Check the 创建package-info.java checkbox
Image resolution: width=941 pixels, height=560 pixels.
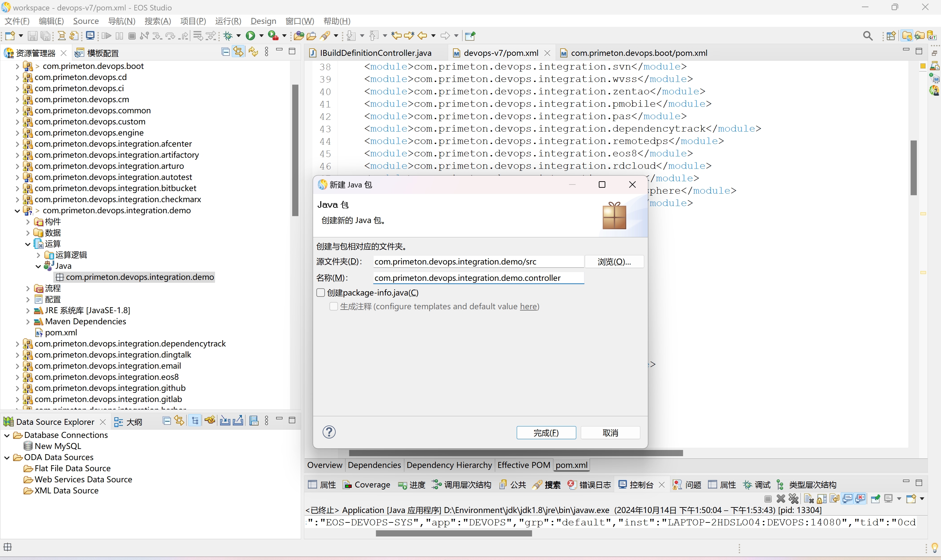[321, 293]
